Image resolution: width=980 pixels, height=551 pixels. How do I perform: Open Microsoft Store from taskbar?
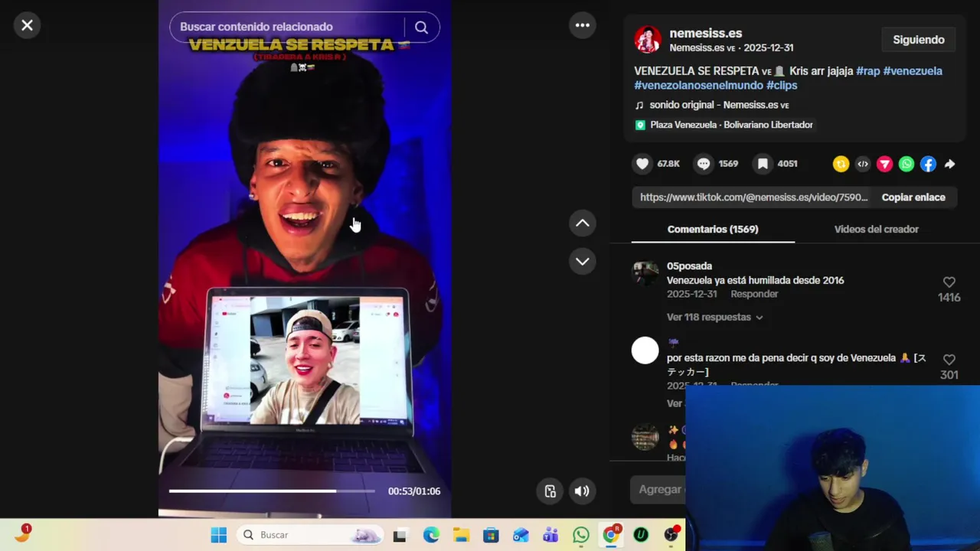(491, 535)
